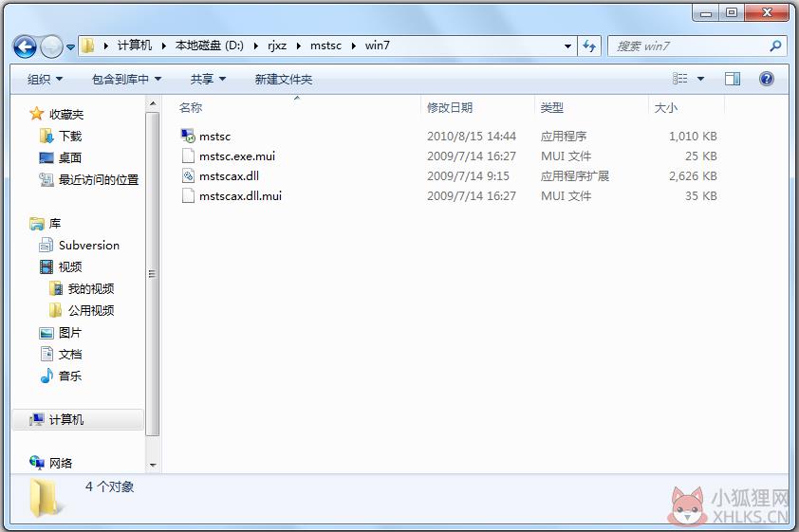Navigate to mstsc in the address path
Image resolution: width=799 pixels, height=532 pixels.
pyautogui.click(x=325, y=46)
